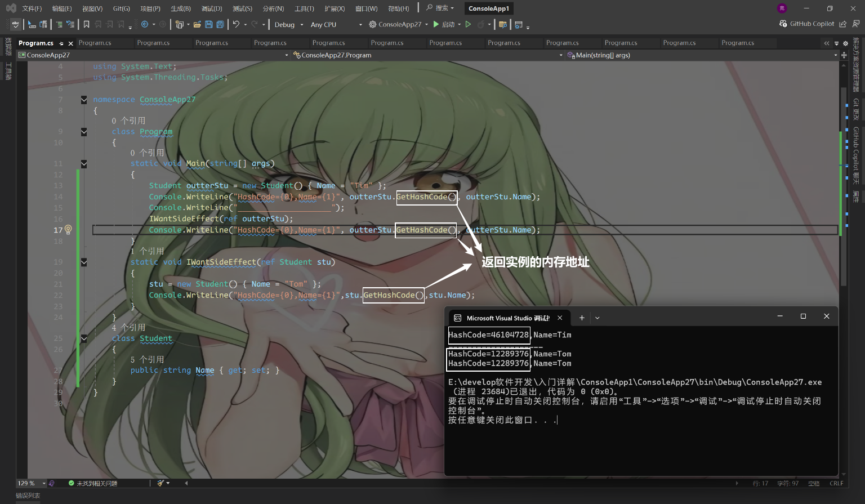Close the debug console tab
The height and width of the screenshot is (504, 865).
(x=560, y=318)
